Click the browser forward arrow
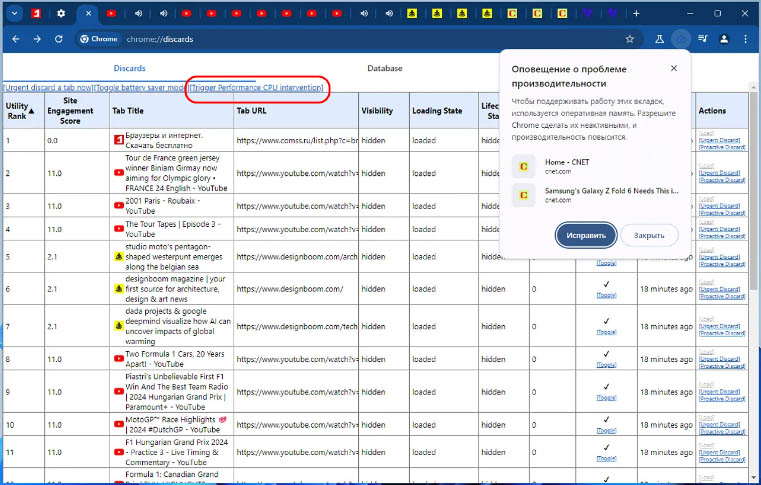 click(x=37, y=39)
